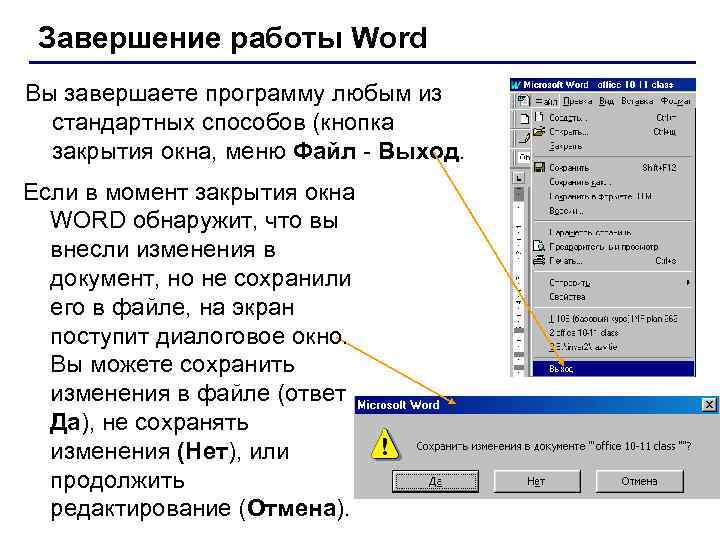Click Отмена button in the save dialog
The image size is (720, 540).
(639, 481)
